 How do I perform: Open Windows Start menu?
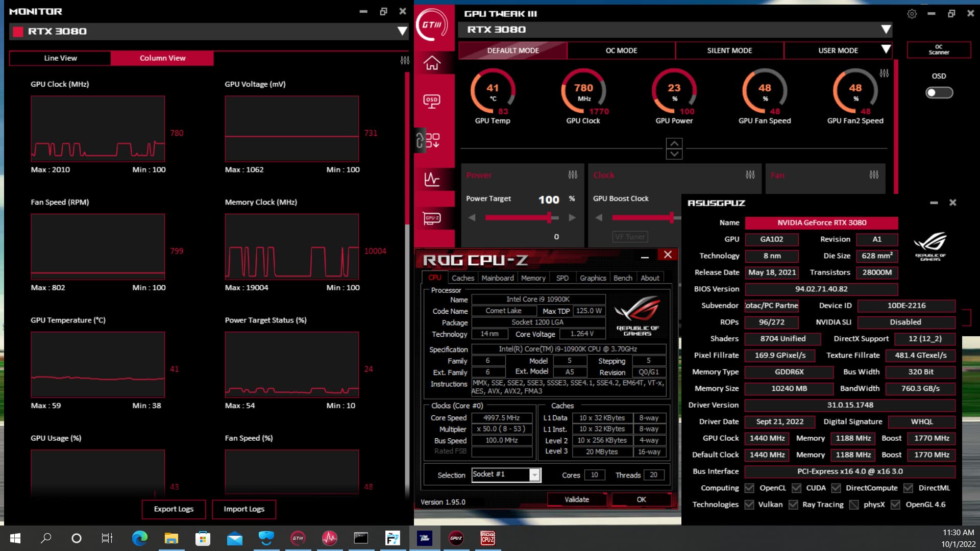(15, 538)
